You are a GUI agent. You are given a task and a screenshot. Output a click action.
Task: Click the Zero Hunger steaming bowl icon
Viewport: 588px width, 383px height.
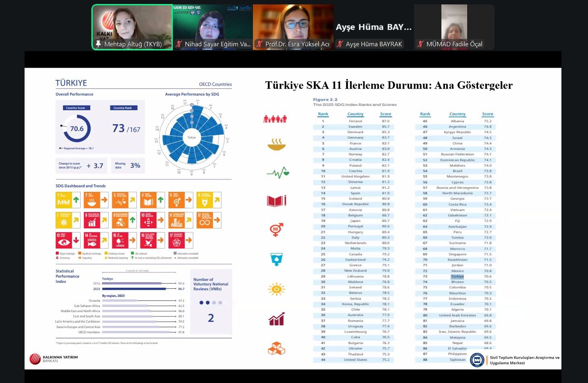click(x=276, y=144)
